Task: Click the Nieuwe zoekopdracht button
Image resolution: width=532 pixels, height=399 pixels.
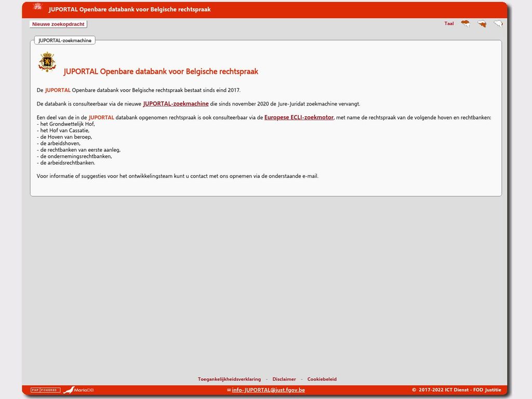Action: click(58, 24)
